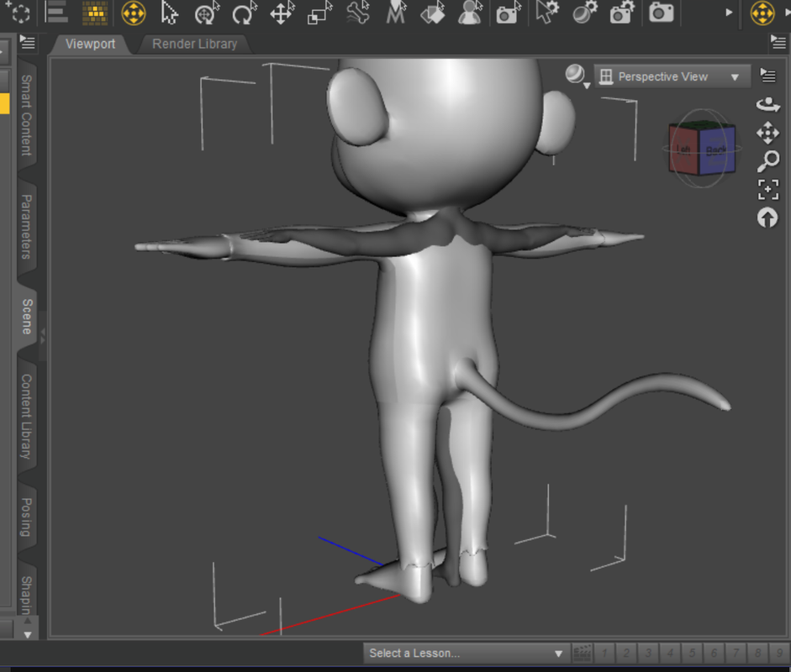
Task: Open the right pane options menu icon
Action: [778, 42]
